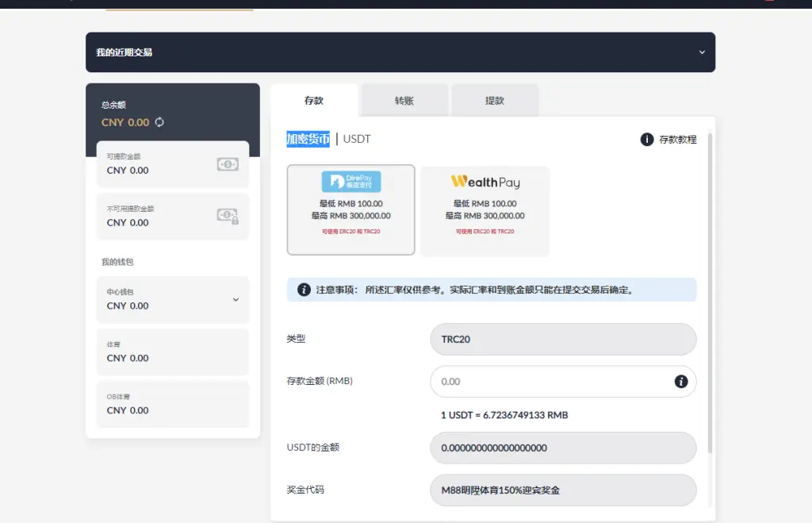Viewport: 812px width, 523px height.
Task: Click the DirePay 極速支付 logo
Action: click(350, 181)
